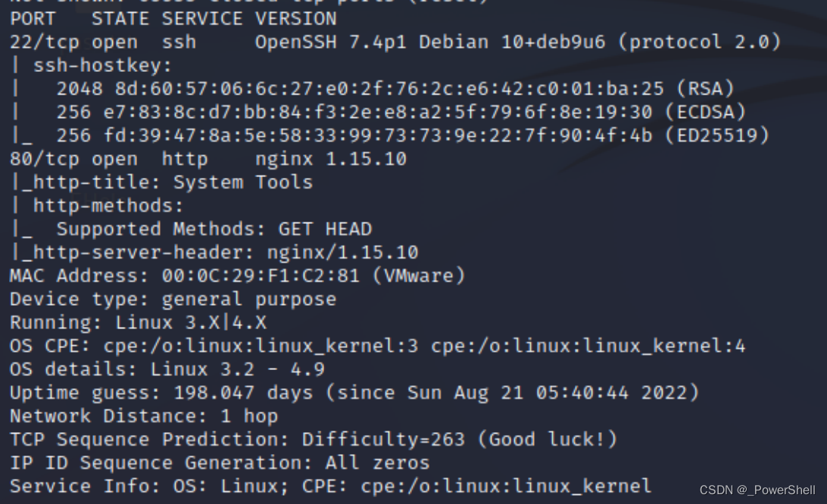Click the Running Linux 3.X|4.X line
Image resolution: width=827 pixels, height=504 pixels.
pyautogui.click(x=138, y=322)
